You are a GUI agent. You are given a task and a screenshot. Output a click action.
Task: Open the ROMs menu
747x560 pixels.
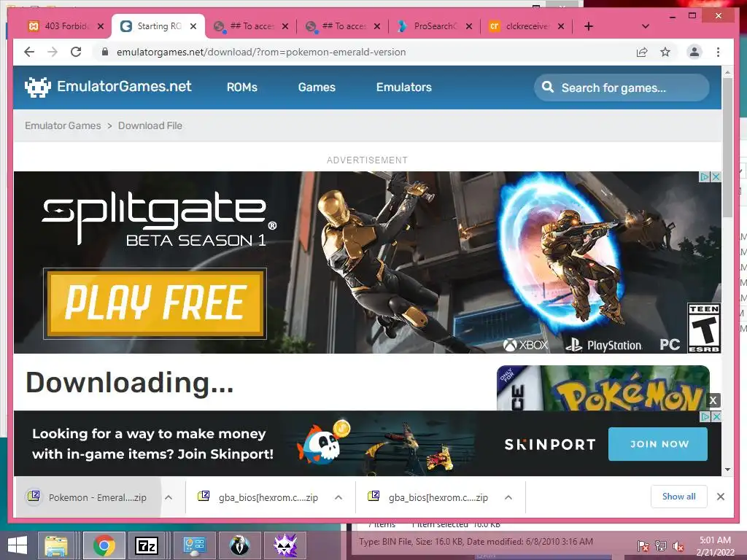pos(242,87)
